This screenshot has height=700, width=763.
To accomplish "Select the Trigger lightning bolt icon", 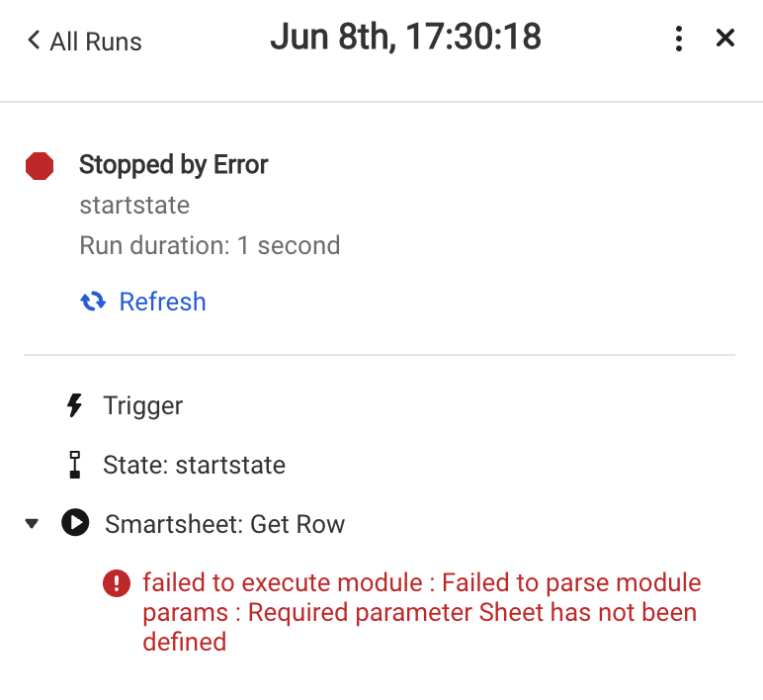I will (x=74, y=405).
